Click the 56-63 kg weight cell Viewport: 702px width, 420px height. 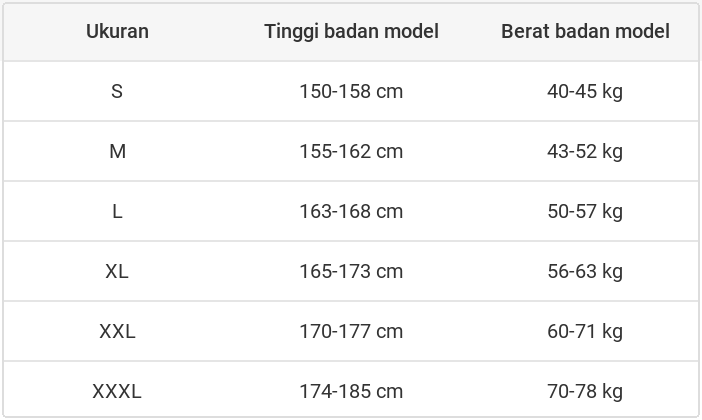pyautogui.click(x=585, y=271)
